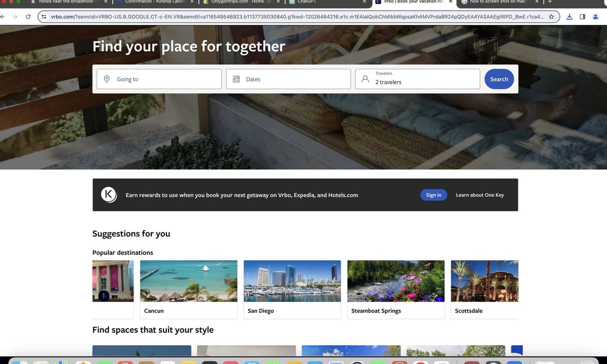Select the San Diego destination card
The height and width of the screenshot is (364, 607).
pos(292,289)
